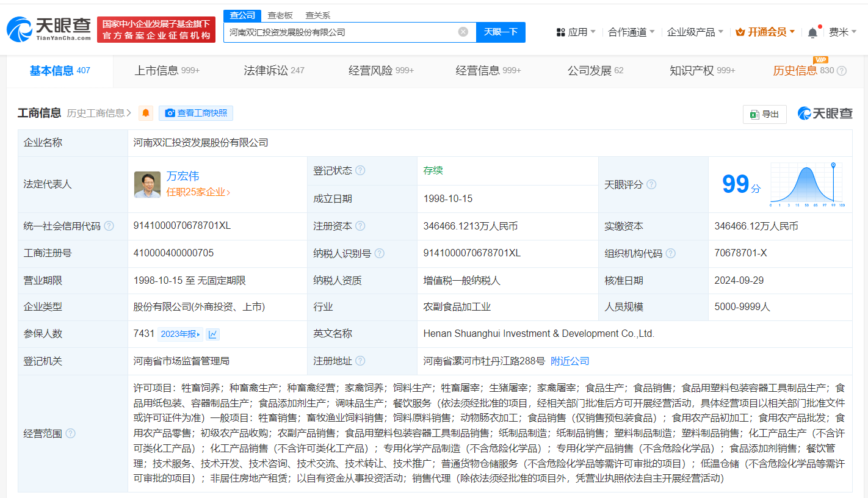
Task: Click the TianYanCha logo
Action: (x=49, y=29)
